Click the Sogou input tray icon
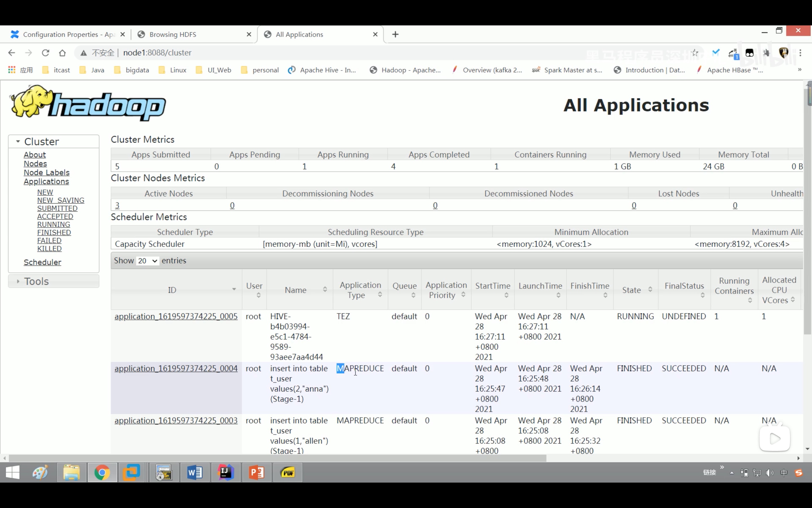The width and height of the screenshot is (812, 508). 798,473
